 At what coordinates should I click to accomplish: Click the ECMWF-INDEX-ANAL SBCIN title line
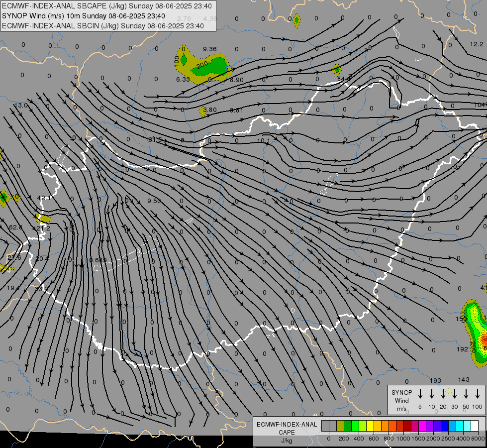click(x=103, y=26)
